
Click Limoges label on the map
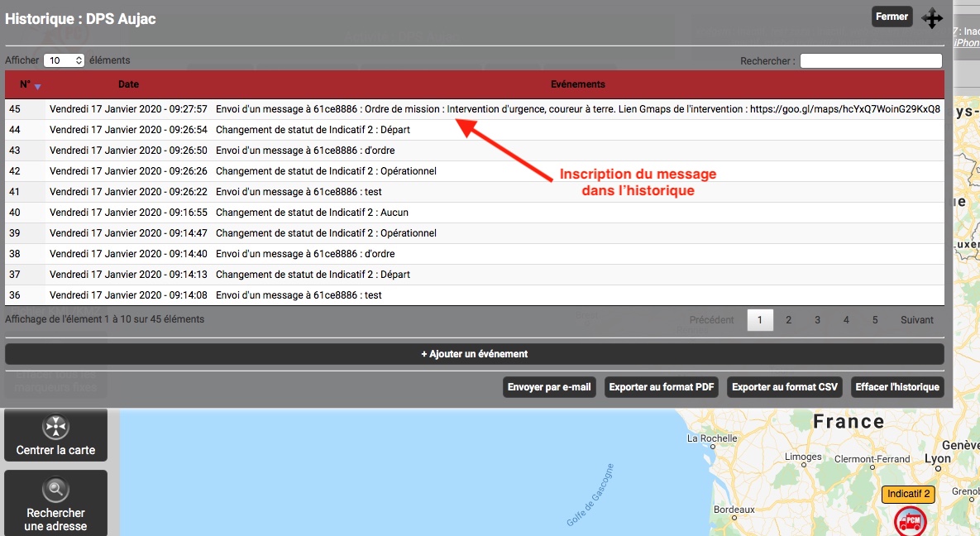803,457
